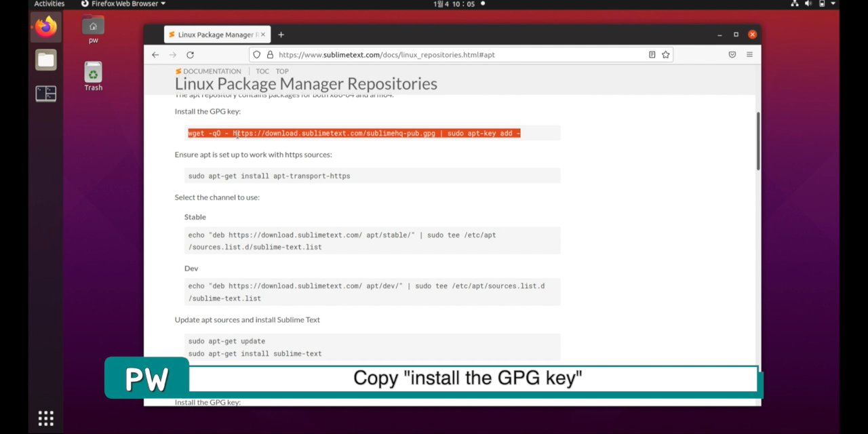Click the Stable channel label
868x434 pixels.
pos(195,217)
